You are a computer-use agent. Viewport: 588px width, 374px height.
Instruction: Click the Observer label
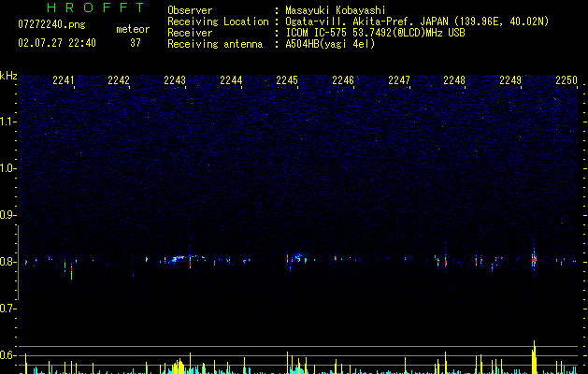tap(190, 10)
